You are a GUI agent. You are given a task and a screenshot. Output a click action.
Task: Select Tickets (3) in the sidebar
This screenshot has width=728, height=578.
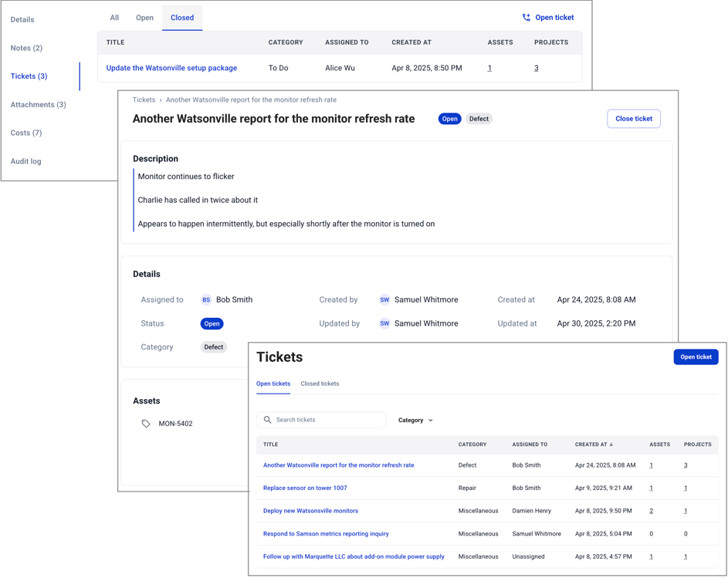(x=29, y=76)
